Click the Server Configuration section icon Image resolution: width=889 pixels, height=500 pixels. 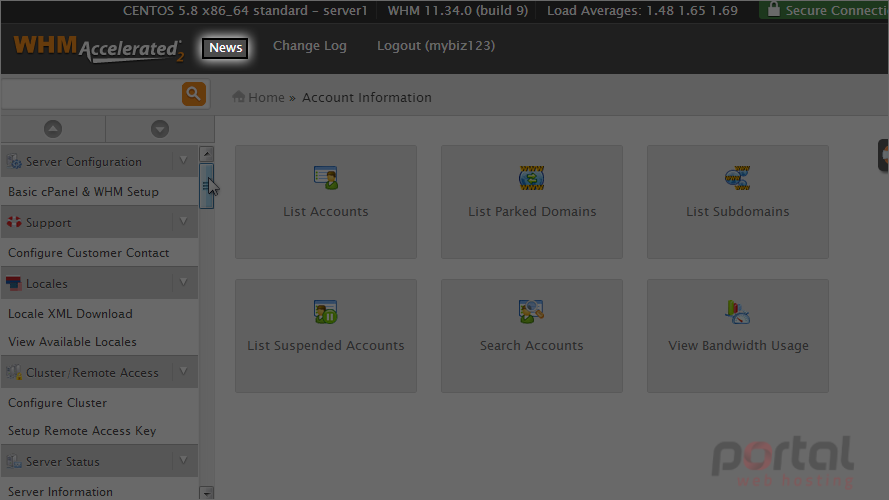[x=14, y=162]
